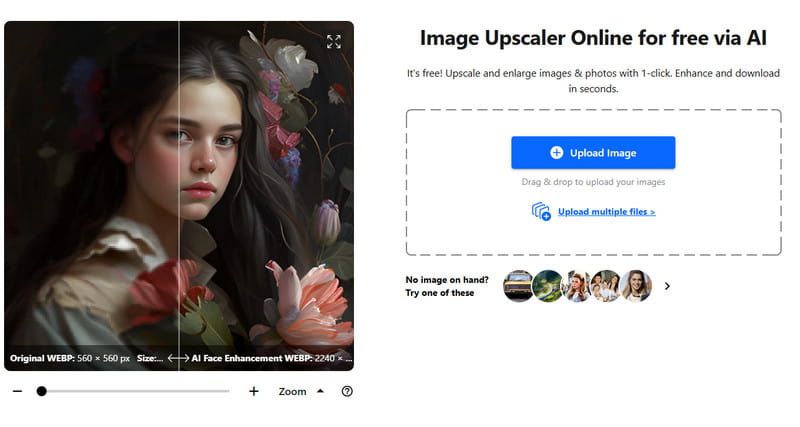800x427 pixels.
Task: Click the fullscreen expand icon on preview
Action: coord(334,41)
